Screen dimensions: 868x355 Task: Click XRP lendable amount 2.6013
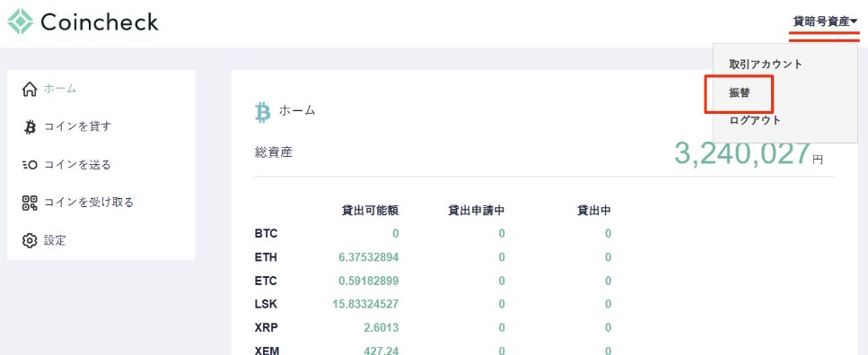click(381, 328)
